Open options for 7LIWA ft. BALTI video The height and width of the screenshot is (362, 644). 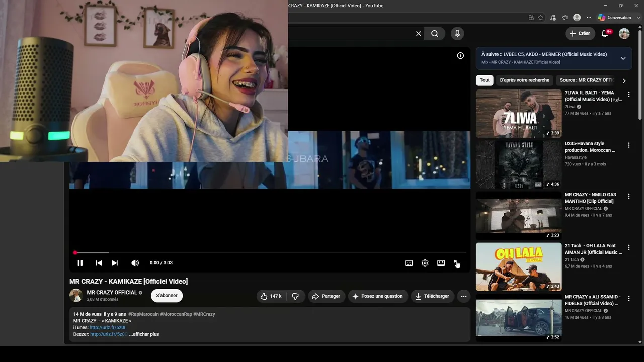(x=628, y=94)
